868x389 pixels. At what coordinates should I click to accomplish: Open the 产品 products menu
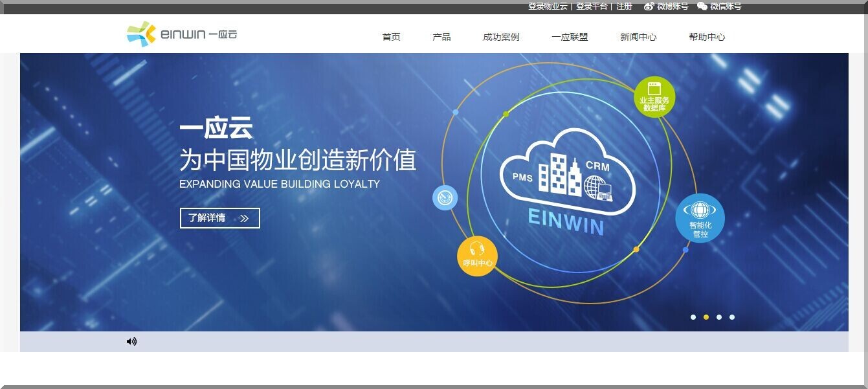pos(442,37)
